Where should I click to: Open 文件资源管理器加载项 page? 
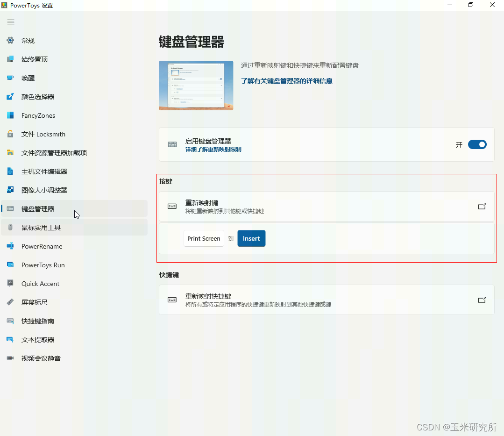coord(74,153)
